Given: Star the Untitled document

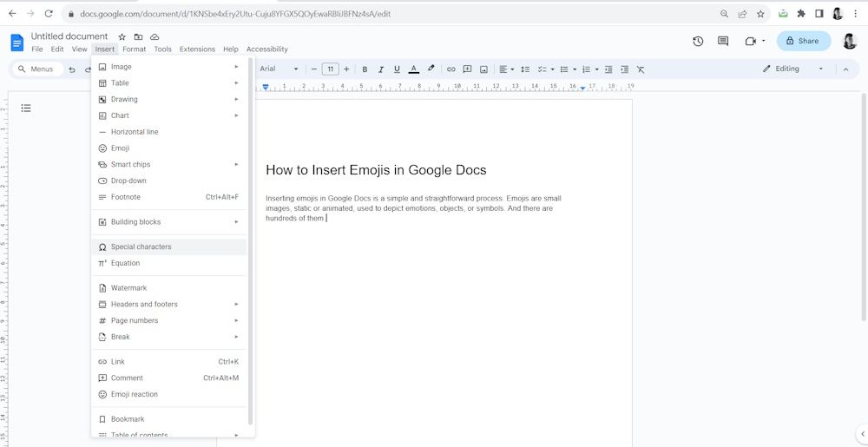Looking at the screenshot, I should (x=122, y=36).
